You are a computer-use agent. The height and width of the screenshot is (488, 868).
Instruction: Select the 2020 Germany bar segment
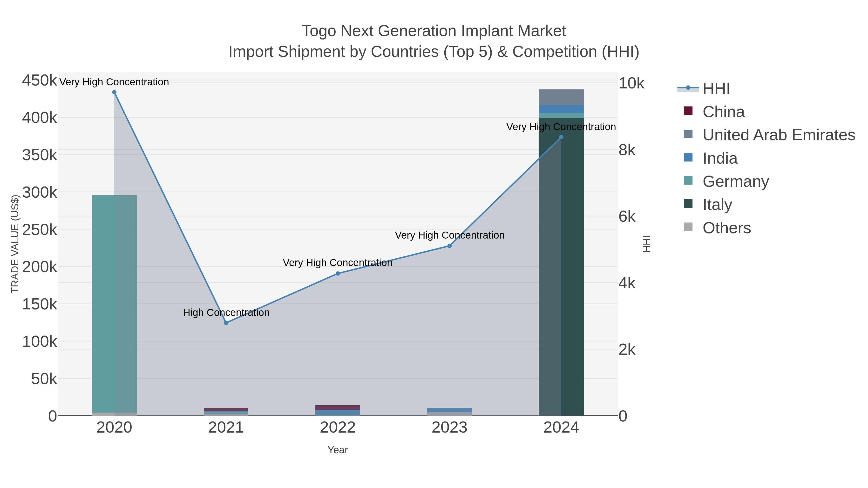pyautogui.click(x=114, y=304)
